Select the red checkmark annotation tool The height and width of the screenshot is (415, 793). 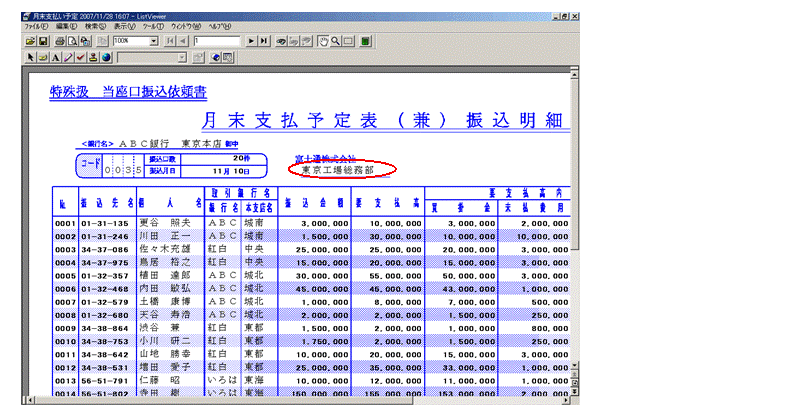coord(81,57)
